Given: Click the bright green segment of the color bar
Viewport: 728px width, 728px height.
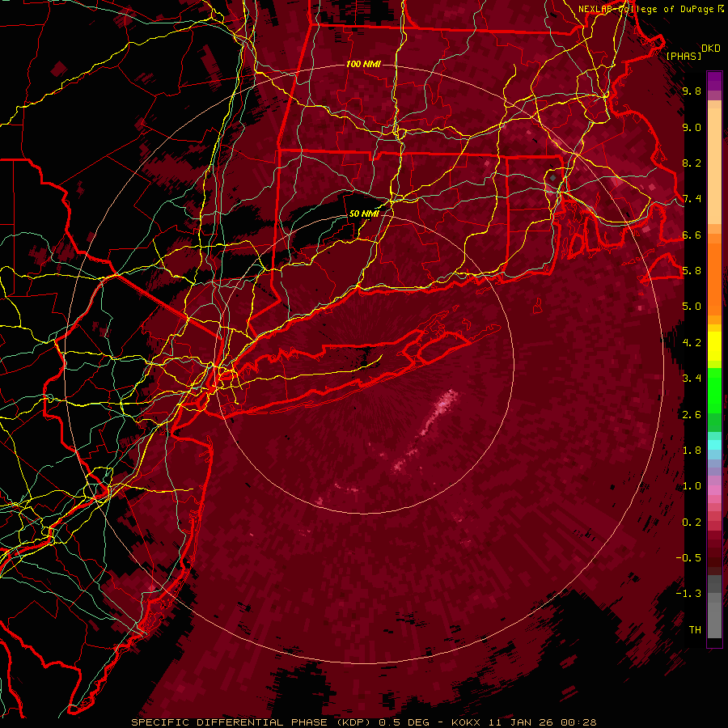Looking at the screenshot, I should (x=714, y=390).
